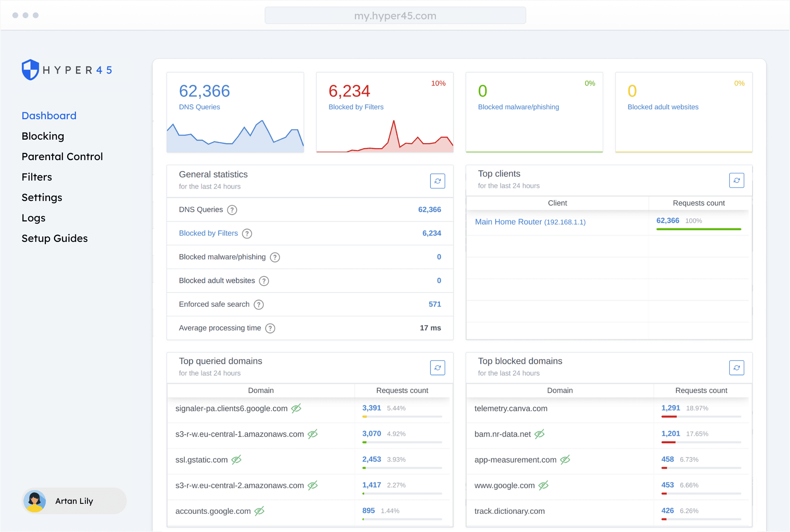Screen dimensions: 790x532
Task: Open the Blocking menu item
Action: [43, 136]
